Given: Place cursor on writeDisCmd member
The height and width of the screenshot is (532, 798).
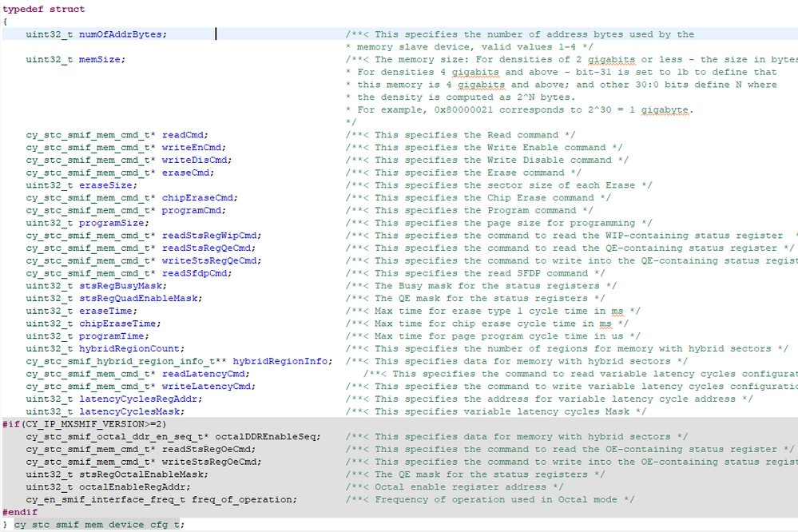Looking at the screenshot, I should click(194, 160).
